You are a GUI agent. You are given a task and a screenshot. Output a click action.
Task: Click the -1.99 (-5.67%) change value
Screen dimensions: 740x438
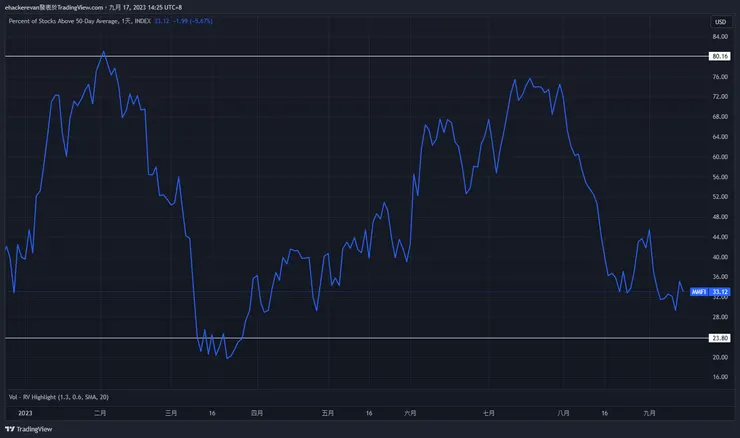(x=193, y=21)
